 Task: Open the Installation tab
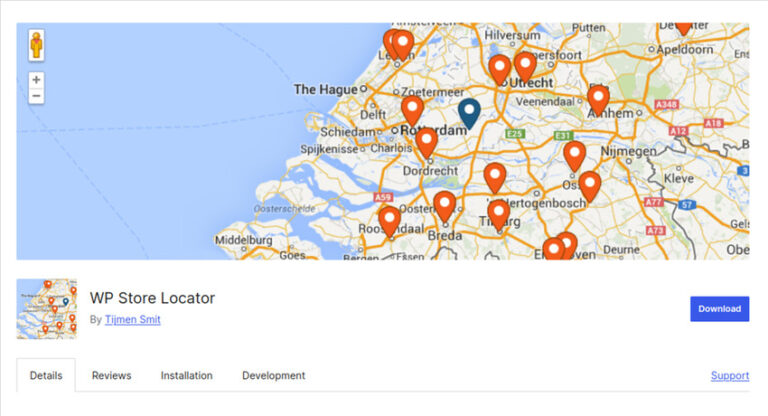click(x=187, y=375)
